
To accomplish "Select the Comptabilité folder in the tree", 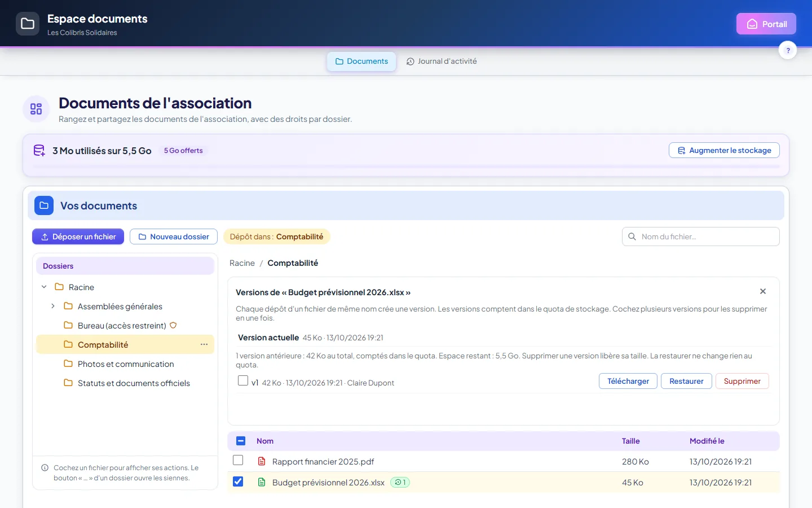I will click(125, 344).
